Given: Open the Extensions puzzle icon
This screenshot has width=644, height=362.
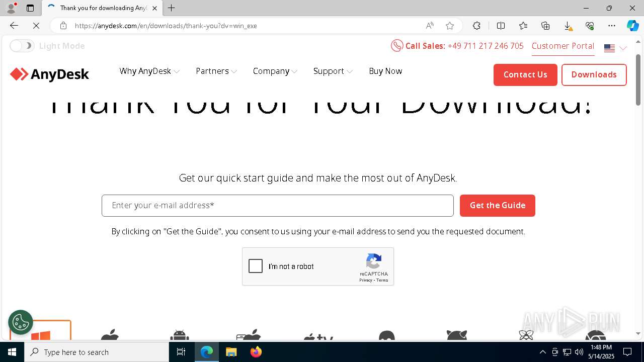Looking at the screenshot, I should tap(476, 26).
